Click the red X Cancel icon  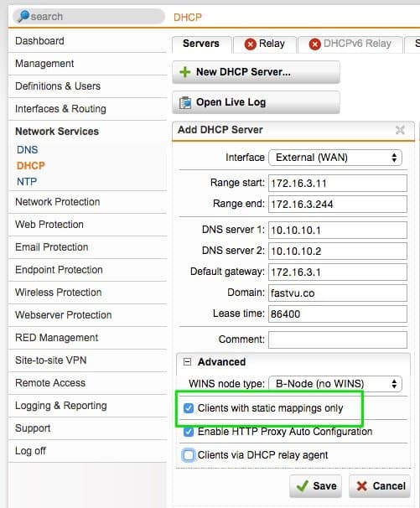361,486
